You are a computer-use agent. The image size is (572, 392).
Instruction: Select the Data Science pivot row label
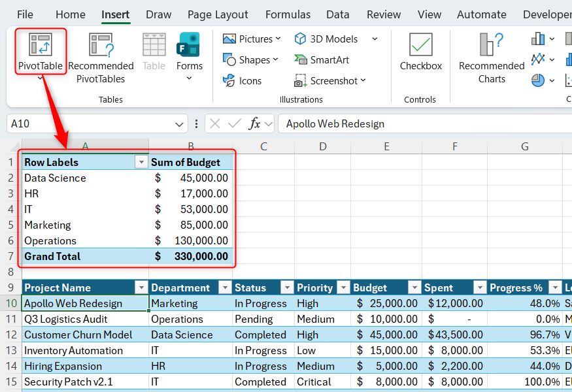[x=86, y=178]
